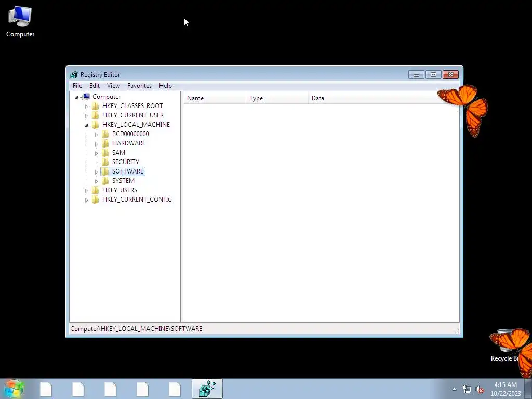The width and height of the screenshot is (532, 399).
Task: Click HKEY_LOCAL_MACHINE folder icon
Action: click(x=96, y=125)
